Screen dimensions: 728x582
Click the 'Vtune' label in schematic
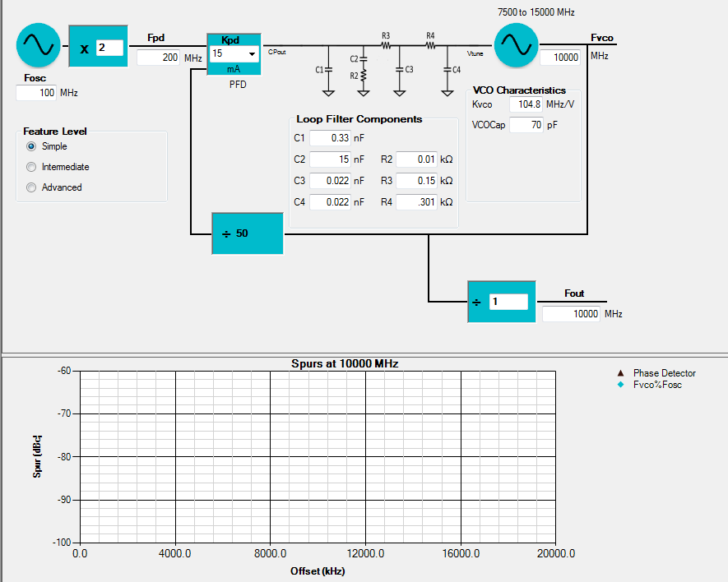pos(475,53)
